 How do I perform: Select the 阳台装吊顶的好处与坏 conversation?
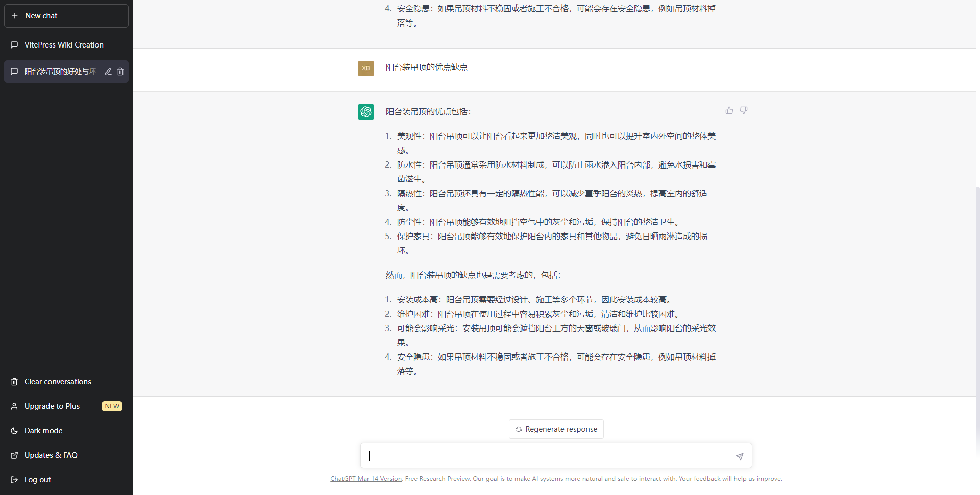pyautogui.click(x=59, y=72)
